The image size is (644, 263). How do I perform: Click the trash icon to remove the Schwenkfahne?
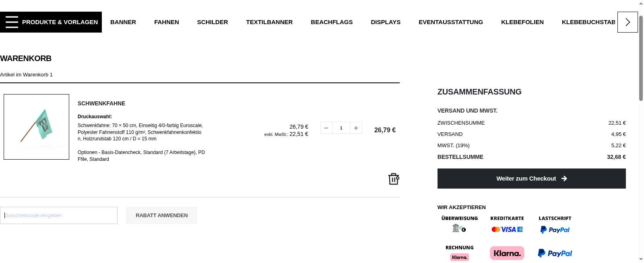[393, 179]
